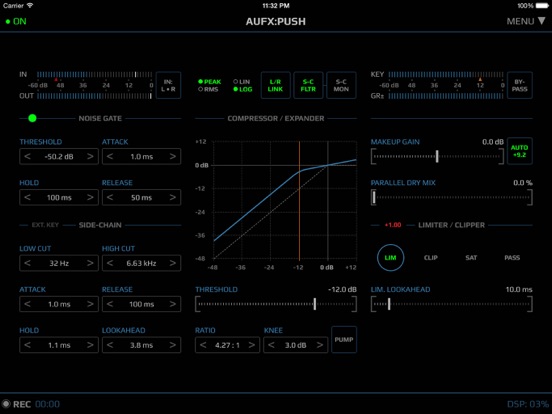Decrease side-chain Release 100 ms
This screenshot has height=414, width=552.
coord(110,304)
